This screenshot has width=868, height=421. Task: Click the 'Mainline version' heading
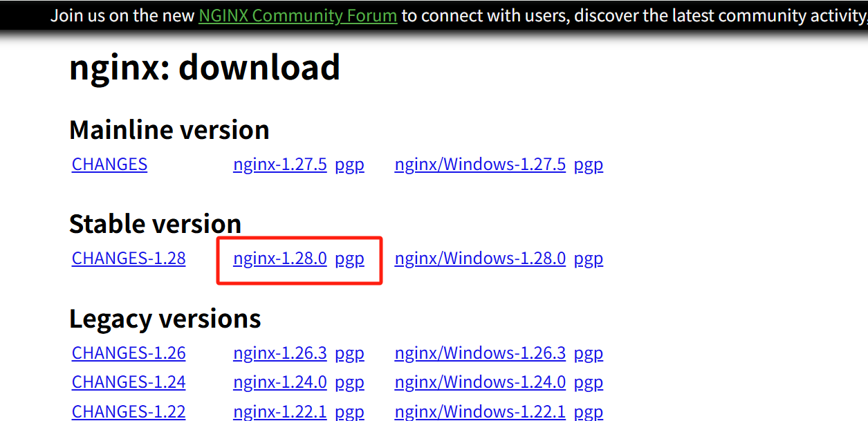click(169, 130)
